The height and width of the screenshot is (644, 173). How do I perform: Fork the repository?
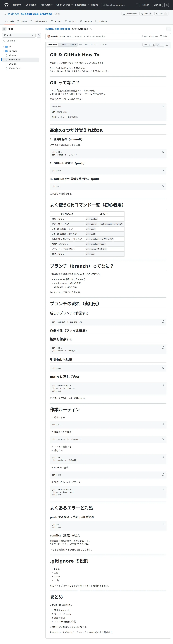146,14
